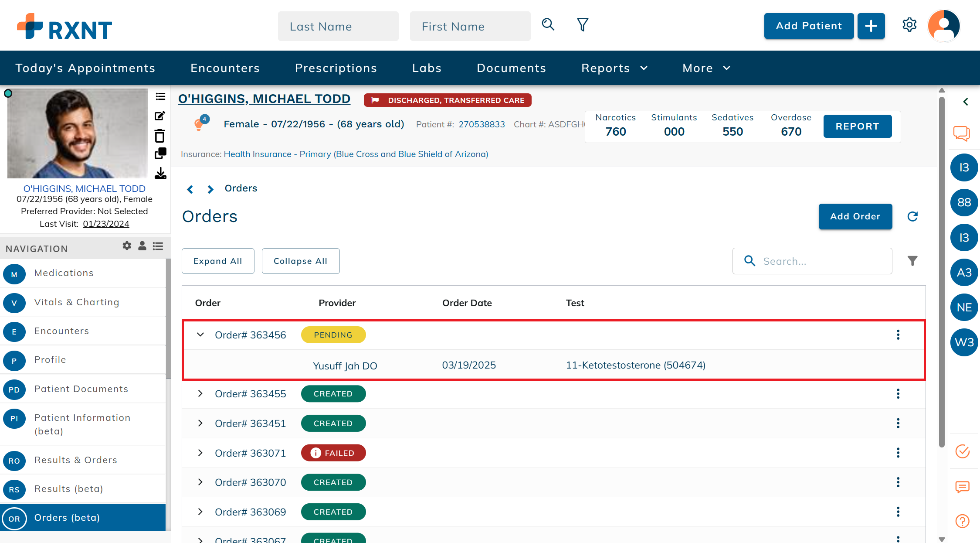
Task: Open the orders table filter icon
Action: click(912, 261)
